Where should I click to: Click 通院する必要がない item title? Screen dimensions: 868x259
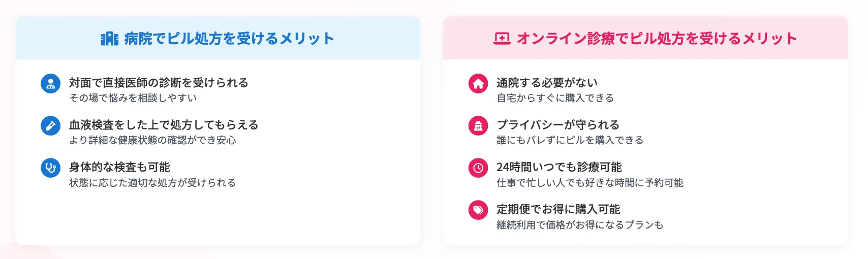[x=547, y=82]
